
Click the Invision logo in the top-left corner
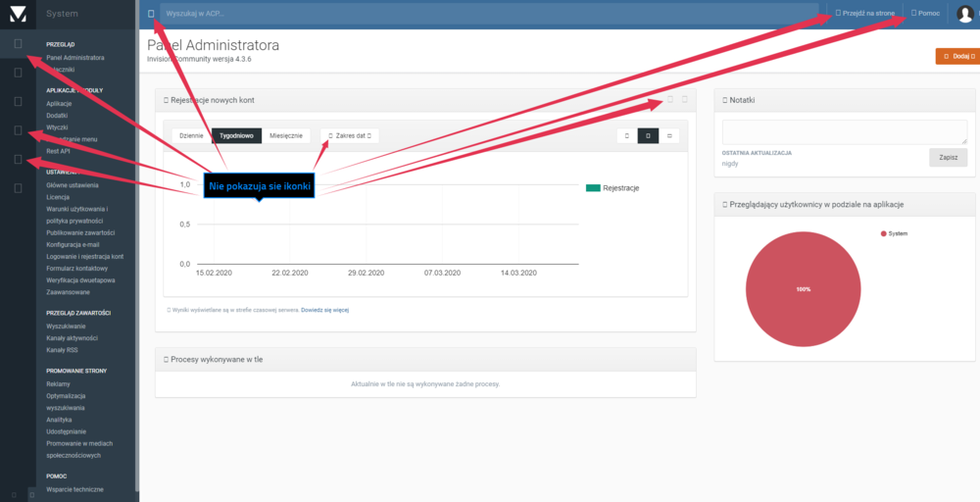(19, 13)
